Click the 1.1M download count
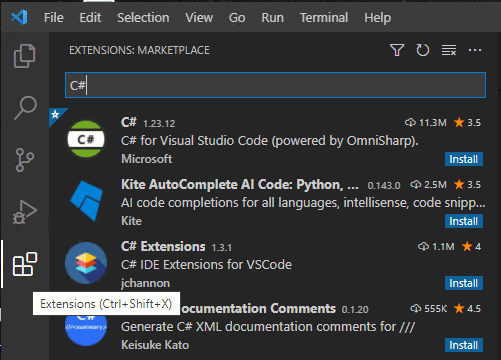This screenshot has width=501, height=360. pyautogui.click(x=436, y=247)
